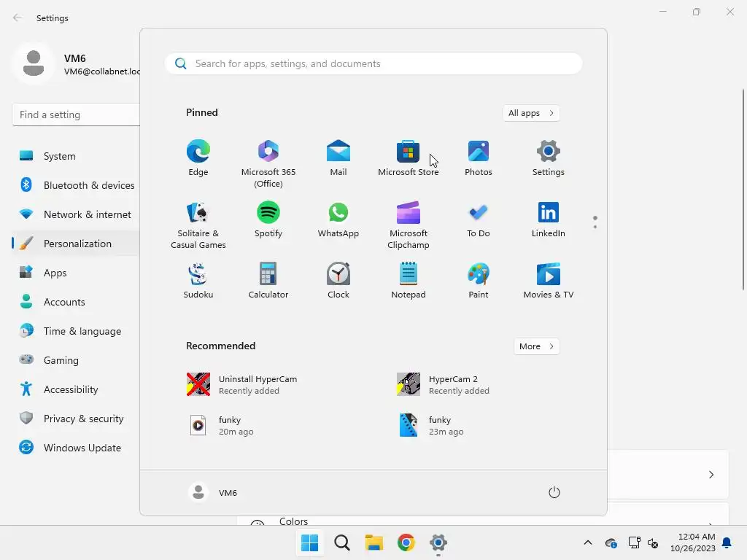Screen dimensions: 747x560
Task: Open the clock and date flyout
Action: click(x=693, y=542)
